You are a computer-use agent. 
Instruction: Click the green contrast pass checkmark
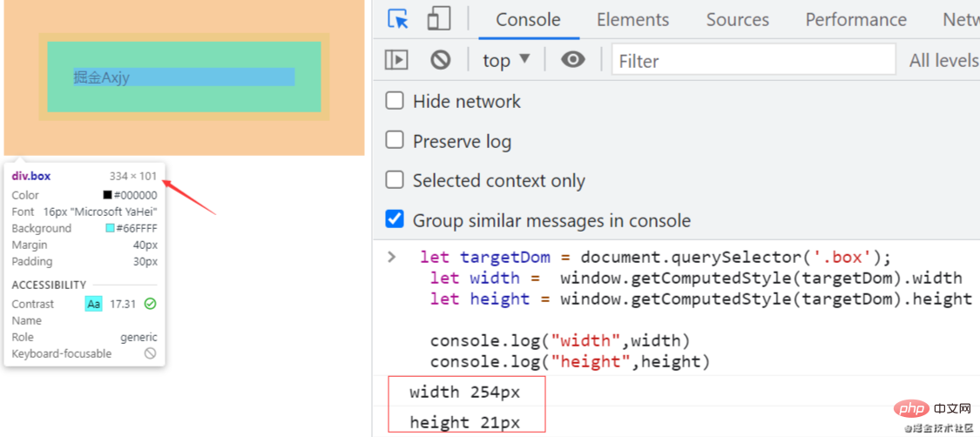click(150, 304)
